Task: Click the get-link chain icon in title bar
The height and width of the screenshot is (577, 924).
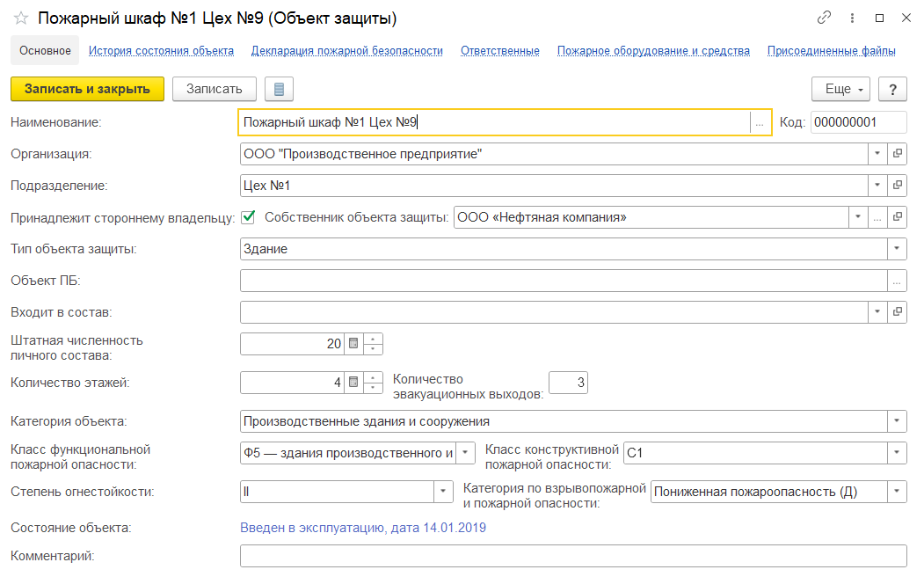Action: (x=824, y=18)
